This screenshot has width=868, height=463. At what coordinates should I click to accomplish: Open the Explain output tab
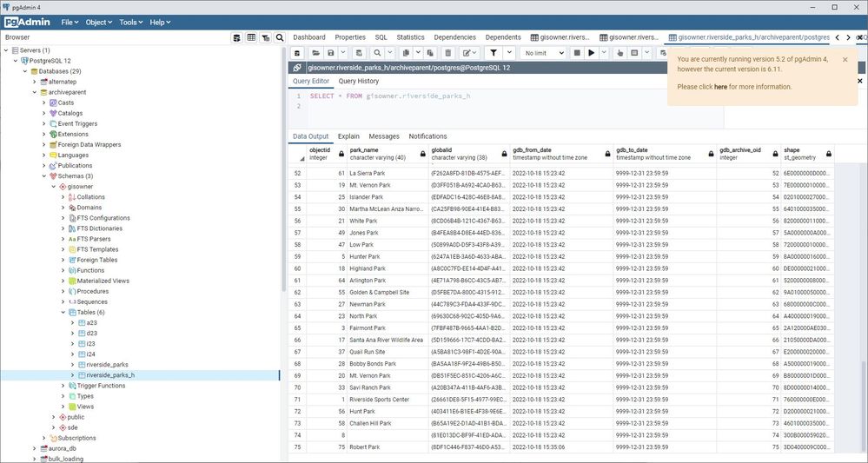pos(348,136)
